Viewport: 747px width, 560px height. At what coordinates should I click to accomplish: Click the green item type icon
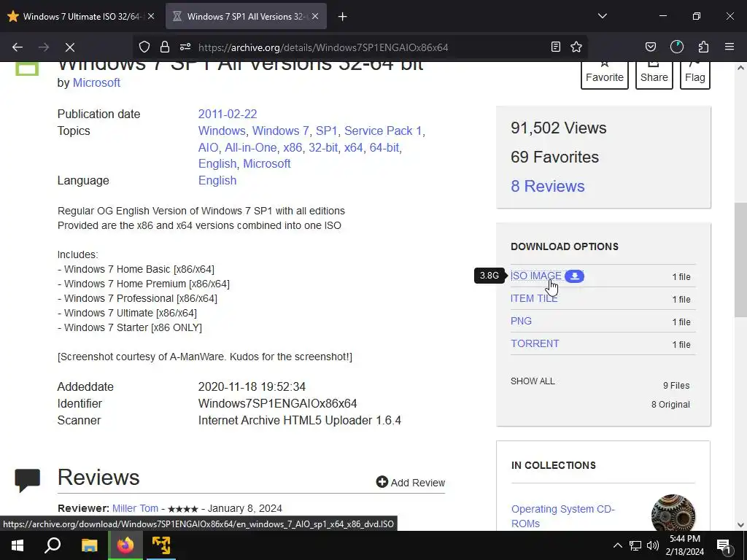tap(27, 69)
